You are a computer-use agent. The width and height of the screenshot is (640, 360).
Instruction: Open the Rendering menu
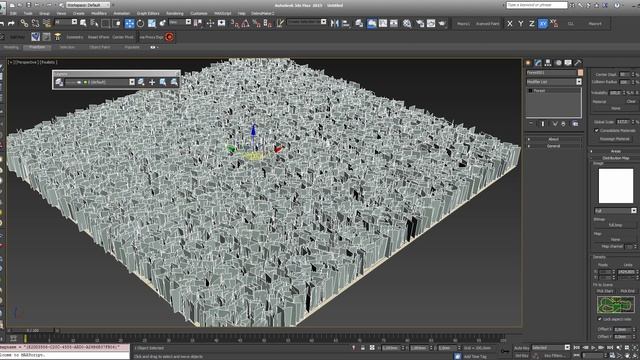175,13
